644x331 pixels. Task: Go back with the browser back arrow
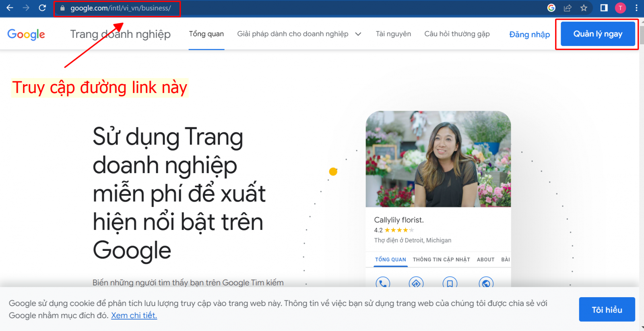(10, 8)
